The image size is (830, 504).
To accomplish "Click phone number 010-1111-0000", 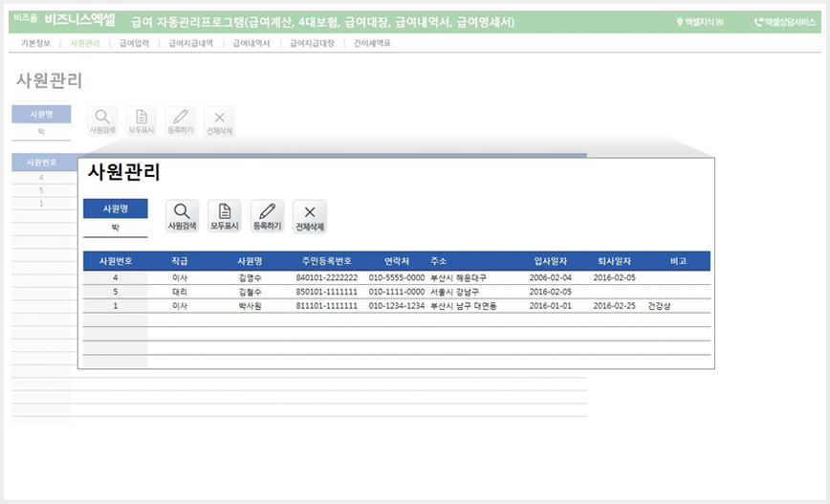I will (x=397, y=293).
